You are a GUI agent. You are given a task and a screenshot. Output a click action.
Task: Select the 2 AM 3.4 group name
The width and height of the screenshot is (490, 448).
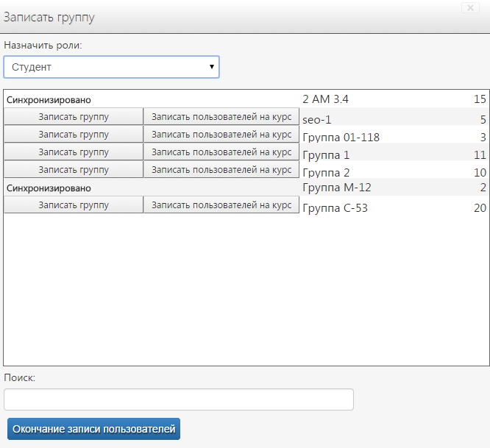point(327,99)
